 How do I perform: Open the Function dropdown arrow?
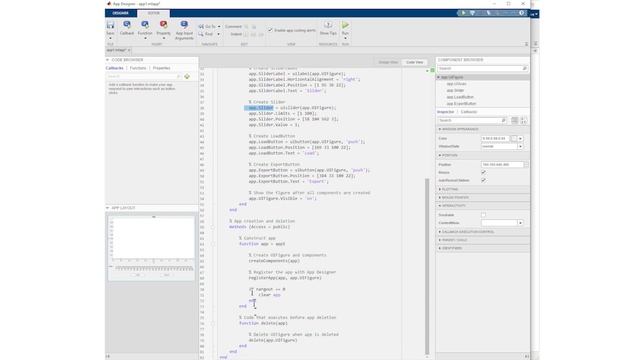pos(145,38)
